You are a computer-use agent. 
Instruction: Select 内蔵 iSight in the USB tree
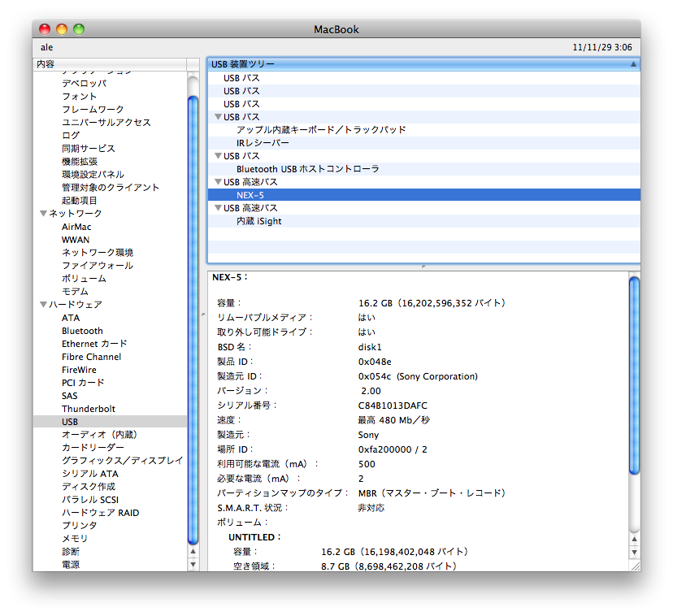(258, 221)
